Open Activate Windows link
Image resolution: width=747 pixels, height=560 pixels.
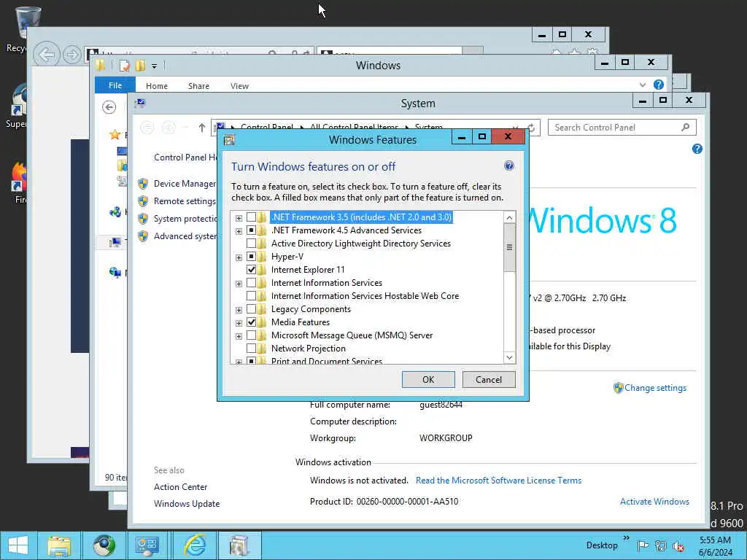coord(654,502)
